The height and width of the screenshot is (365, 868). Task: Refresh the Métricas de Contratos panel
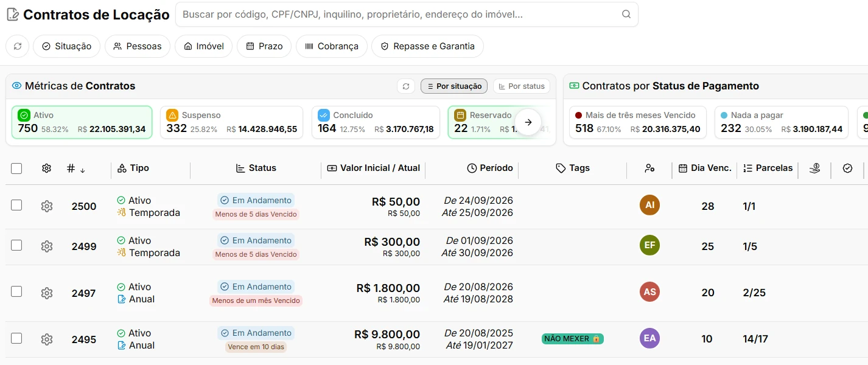(x=406, y=86)
